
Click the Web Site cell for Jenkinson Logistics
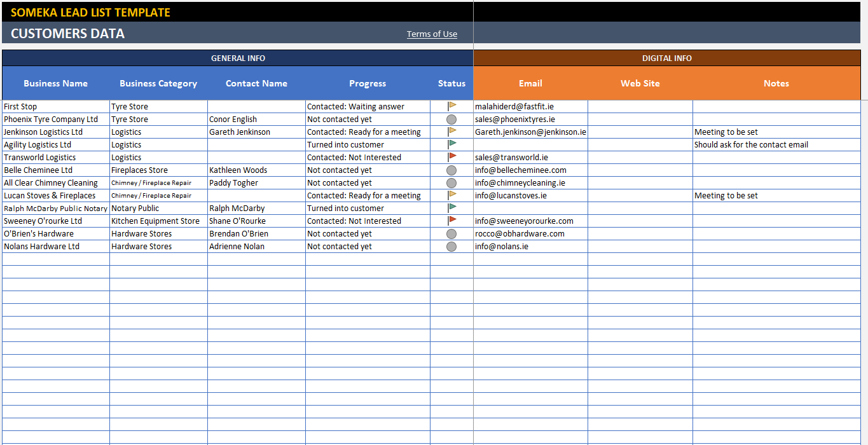click(x=640, y=132)
